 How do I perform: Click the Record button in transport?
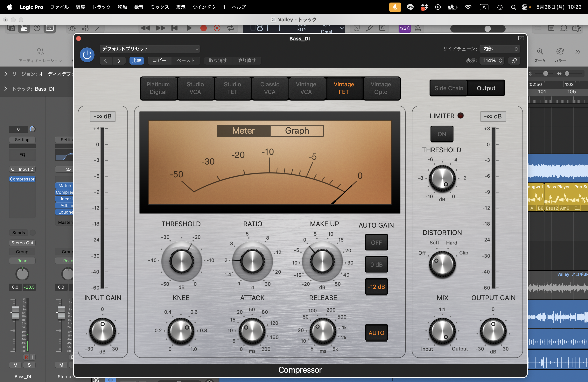(203, 28)
